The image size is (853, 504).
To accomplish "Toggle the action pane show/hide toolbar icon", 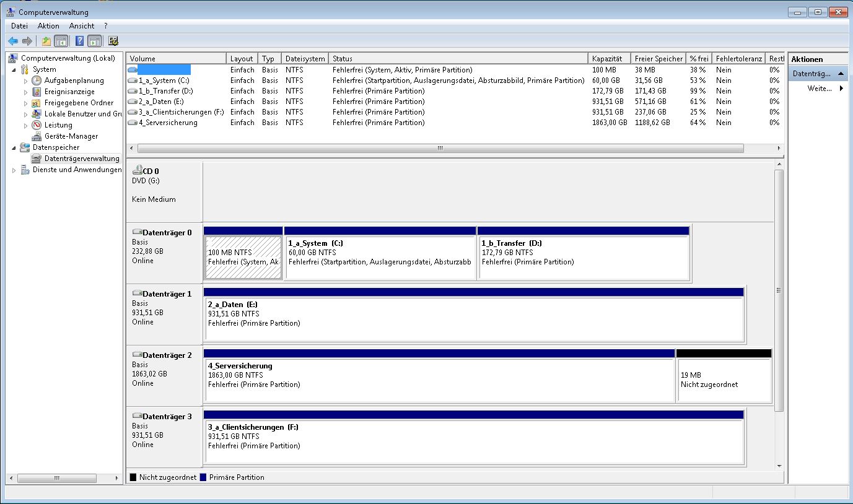I will click(x=94, y=41).
